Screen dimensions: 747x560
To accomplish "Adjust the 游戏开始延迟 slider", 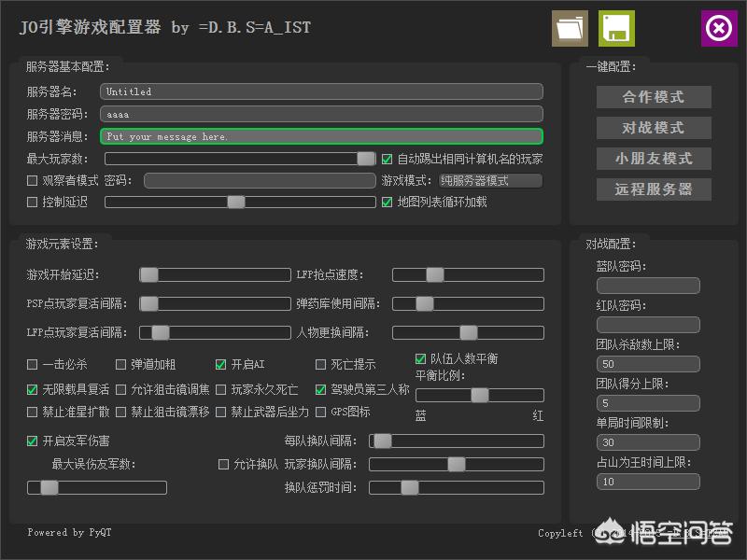I will click(x=147, y=274).
